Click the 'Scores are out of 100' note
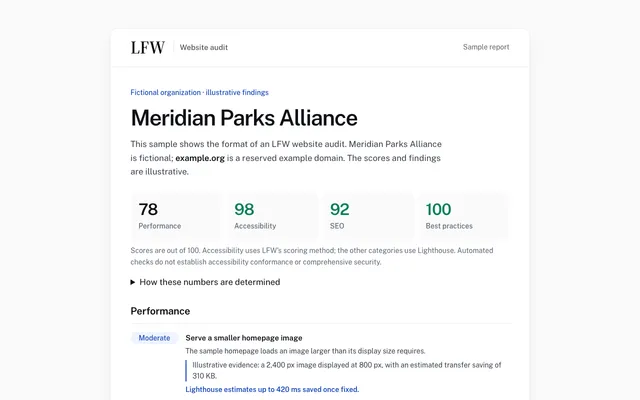Image resolution: width=640 pixels, height=400 pixels. (x=312, y=256)
